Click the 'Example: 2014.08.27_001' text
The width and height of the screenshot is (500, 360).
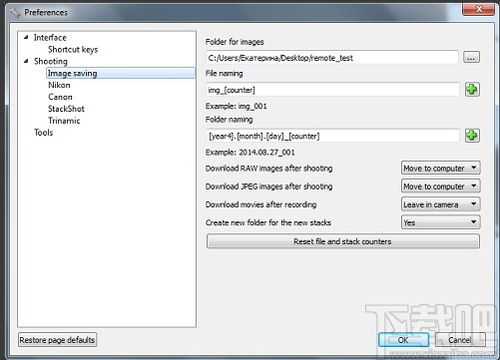(250, 152)
